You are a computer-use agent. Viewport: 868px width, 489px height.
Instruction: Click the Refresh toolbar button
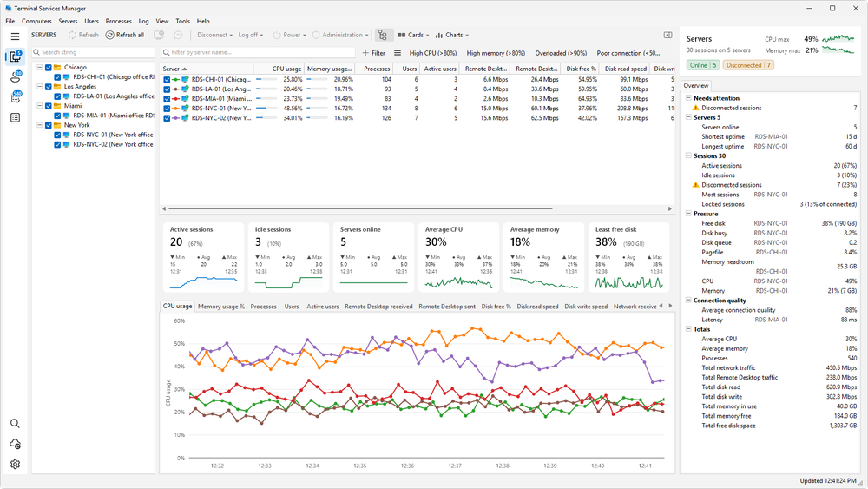pos(83,35)
